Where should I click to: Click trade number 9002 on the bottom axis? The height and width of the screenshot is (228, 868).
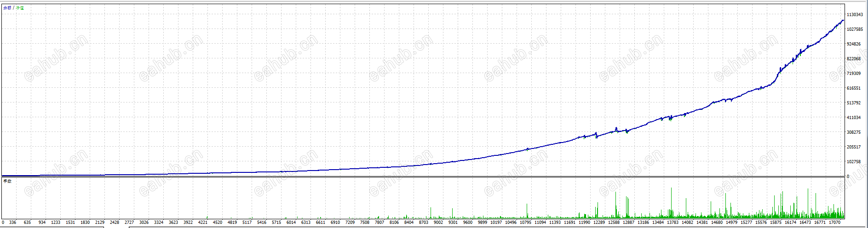tap(438, 222)
